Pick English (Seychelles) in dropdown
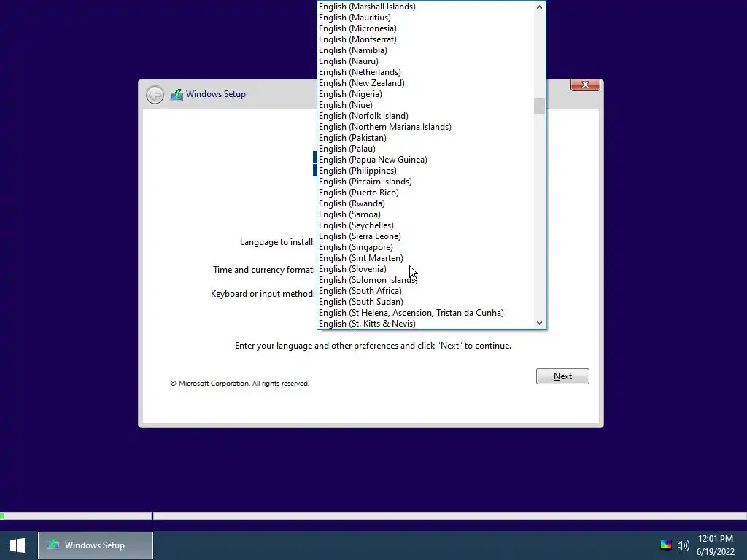The width and height of the screenshot is (747, 560). point(425,226)
